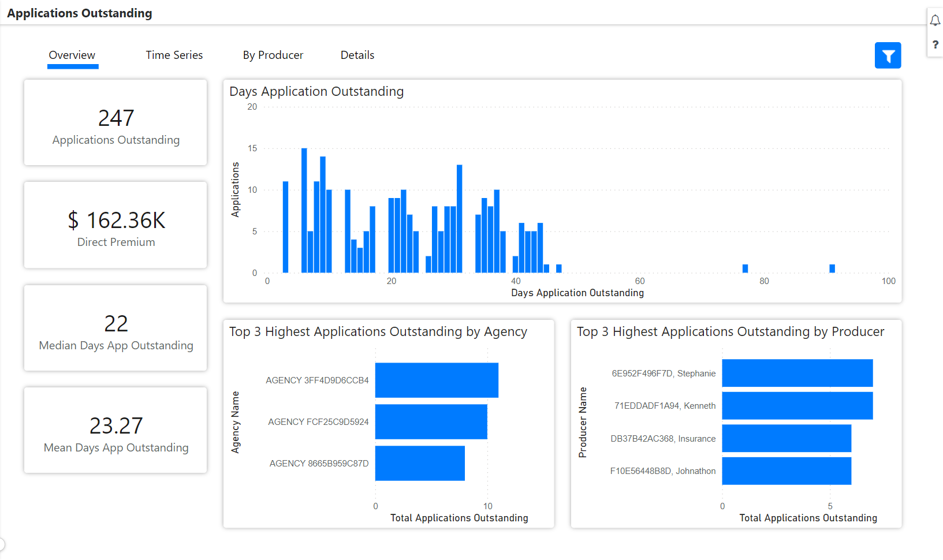Click the bar for Stephanie producer 6E952F496F7D

[797, 373]
